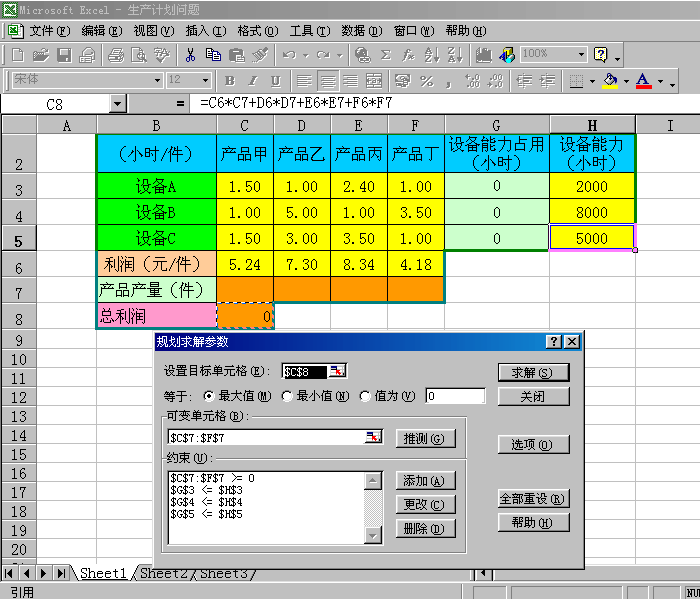Click the Print toolbar icon

click(116, 55)
